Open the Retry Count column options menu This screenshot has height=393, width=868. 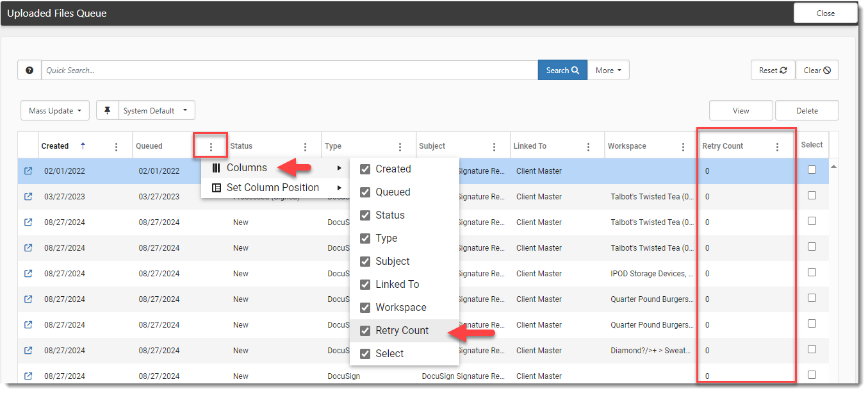click(x=778, y=147)
